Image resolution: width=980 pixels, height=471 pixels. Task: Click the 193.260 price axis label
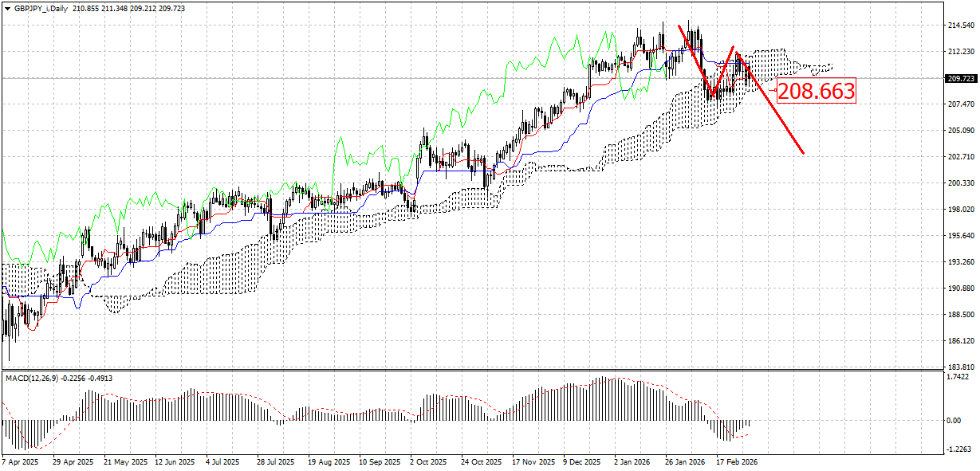tap(961, 262)
